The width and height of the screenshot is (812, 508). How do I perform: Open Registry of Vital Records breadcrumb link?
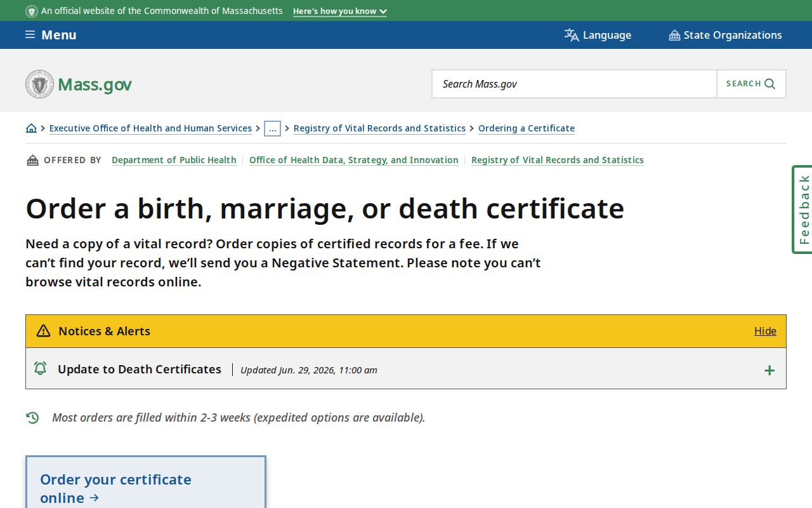click(x=379, y=128)
